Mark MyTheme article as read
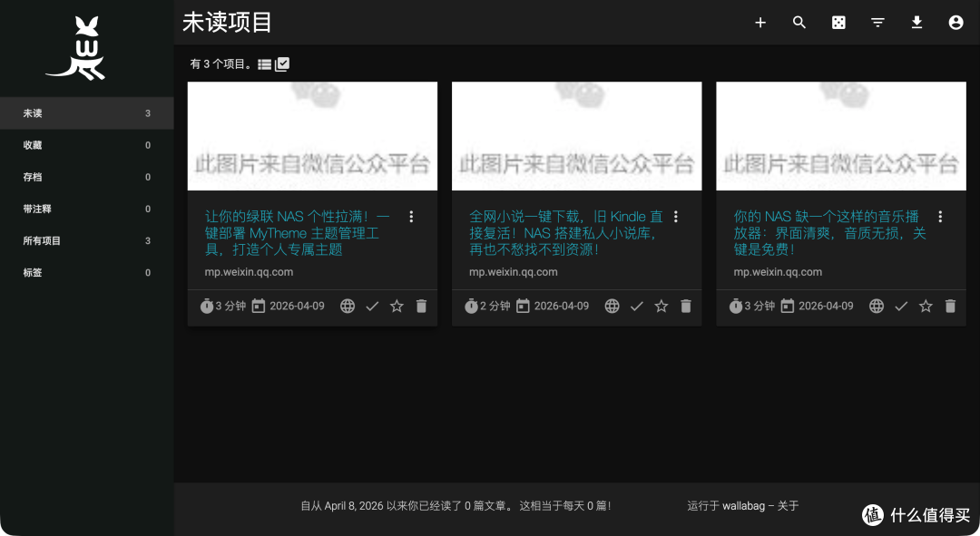 372,307
